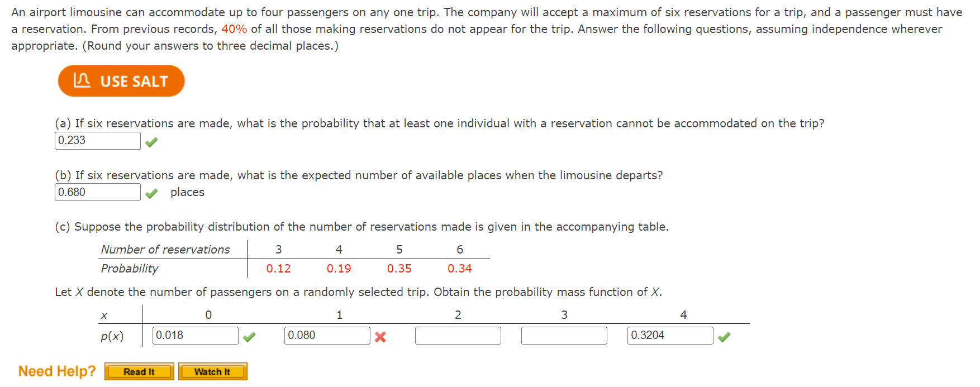
Task: Click the 0.3204 answer box
Action: point(670,335)
